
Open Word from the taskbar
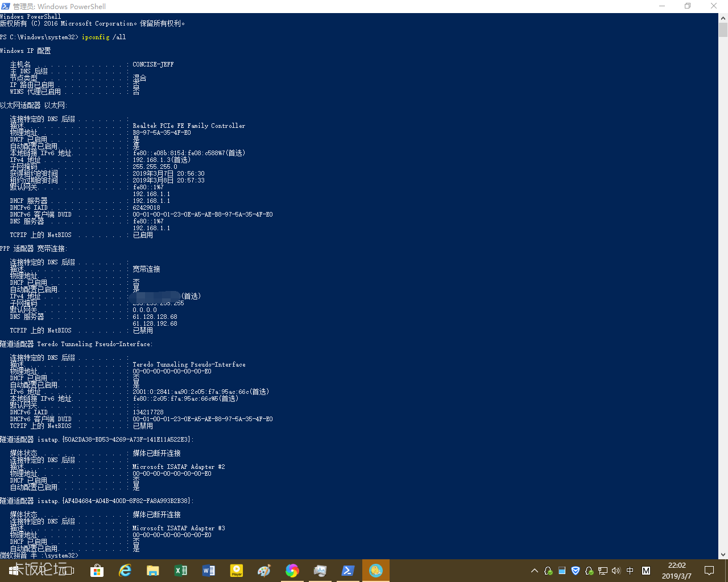209,571
